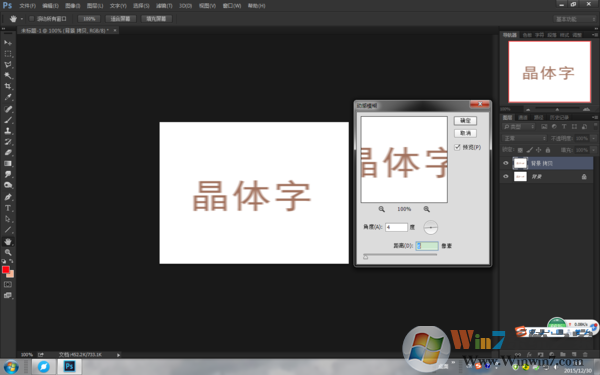Open the 窗口(W) menu
This screenshot has height=375, width=600.
pyautogui.click(x=232, y=6)
